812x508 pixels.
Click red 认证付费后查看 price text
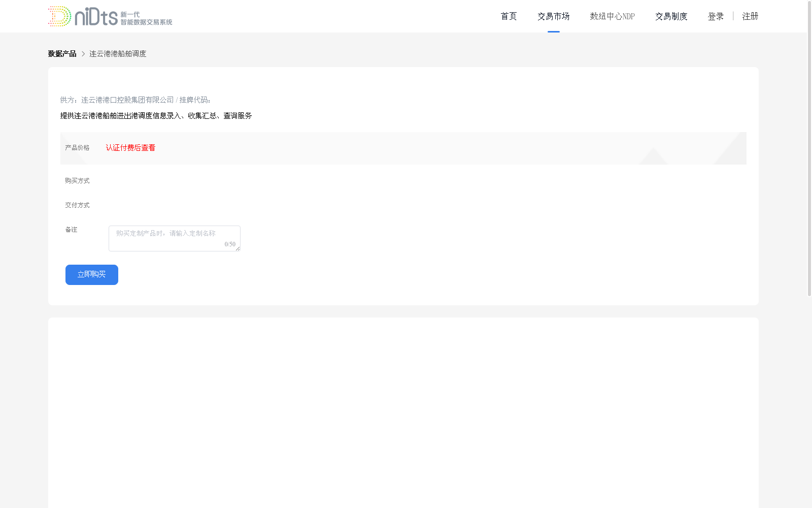click(x=130, y=148)
